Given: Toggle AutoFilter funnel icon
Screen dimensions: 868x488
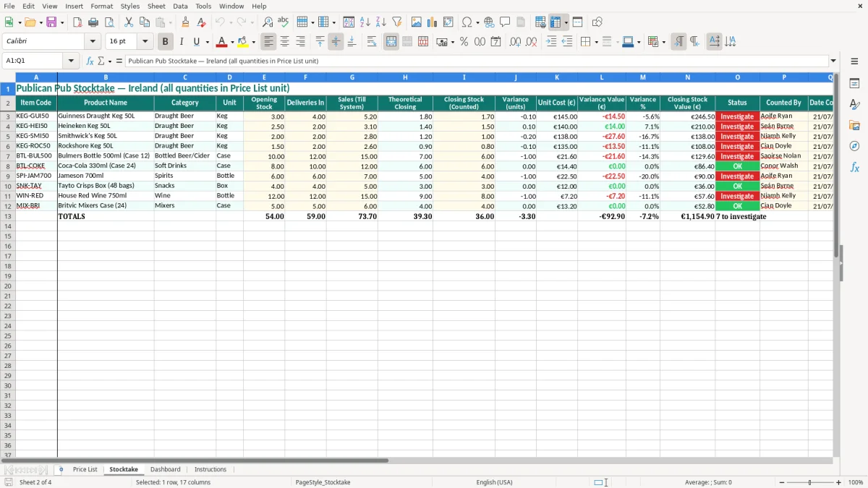Looking at the screenshot, I should coord(396,22).
